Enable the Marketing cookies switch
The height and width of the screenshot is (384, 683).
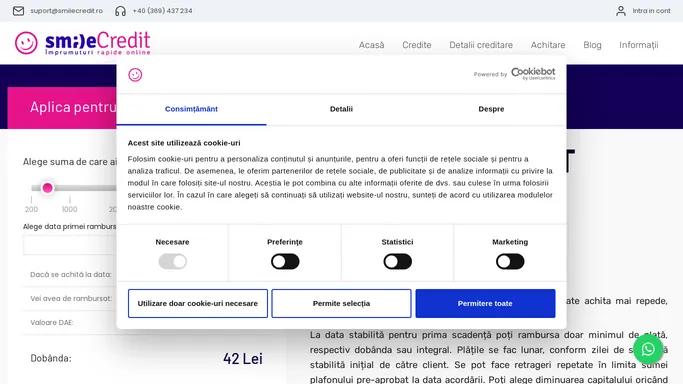tap(510, 262)
